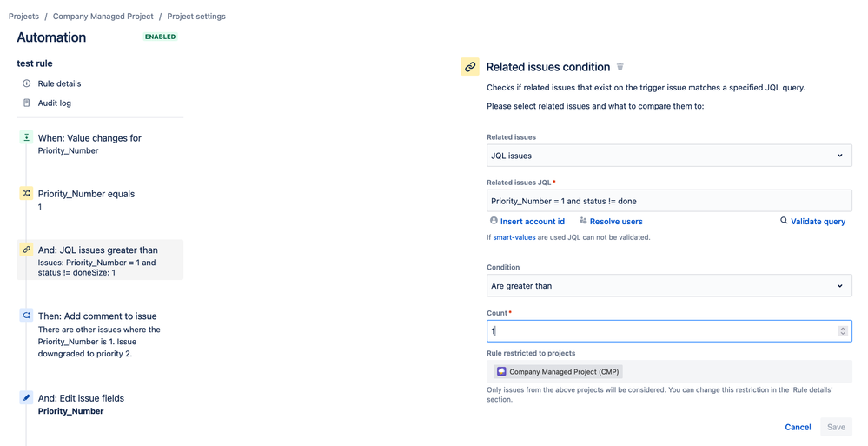Go to the Projects breadcrumb

[23, 16]
